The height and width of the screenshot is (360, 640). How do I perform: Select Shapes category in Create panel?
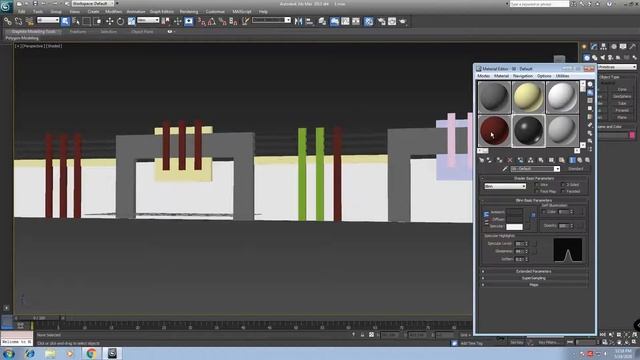(595, 58)
